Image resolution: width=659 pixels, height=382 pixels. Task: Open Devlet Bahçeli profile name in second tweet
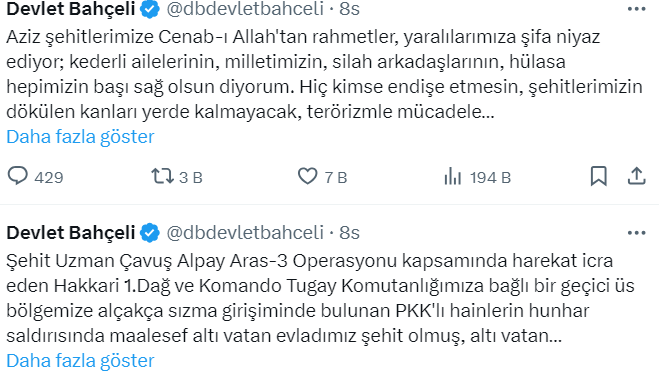click(x=71, y=233)
